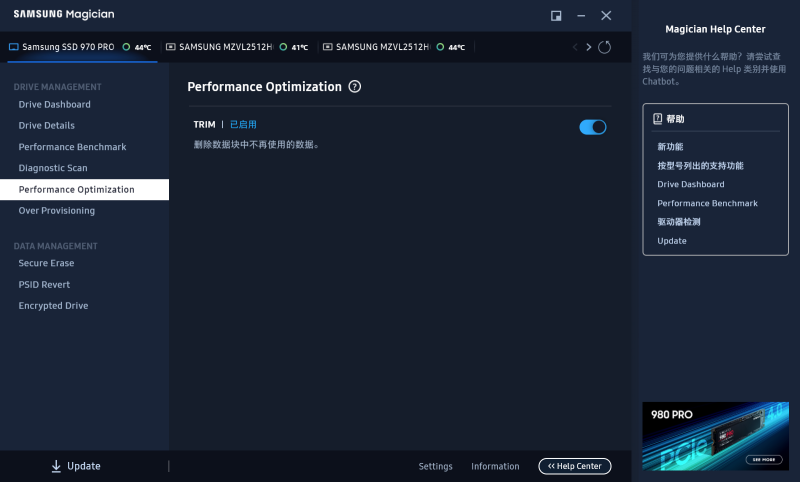Collapse the Help Center panel button
This screenshot has height=482, width=800.
click(x=574, y=466)
